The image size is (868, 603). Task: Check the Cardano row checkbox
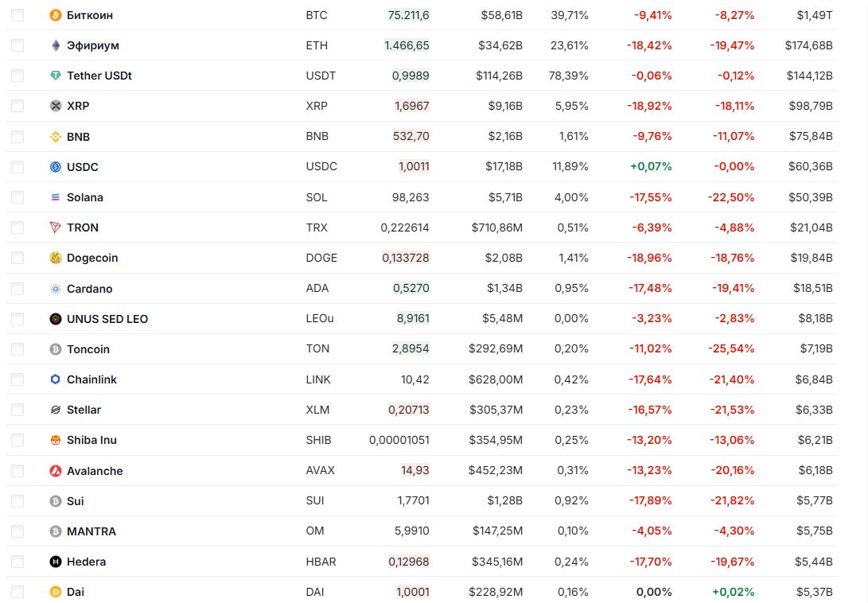[18, 289]
